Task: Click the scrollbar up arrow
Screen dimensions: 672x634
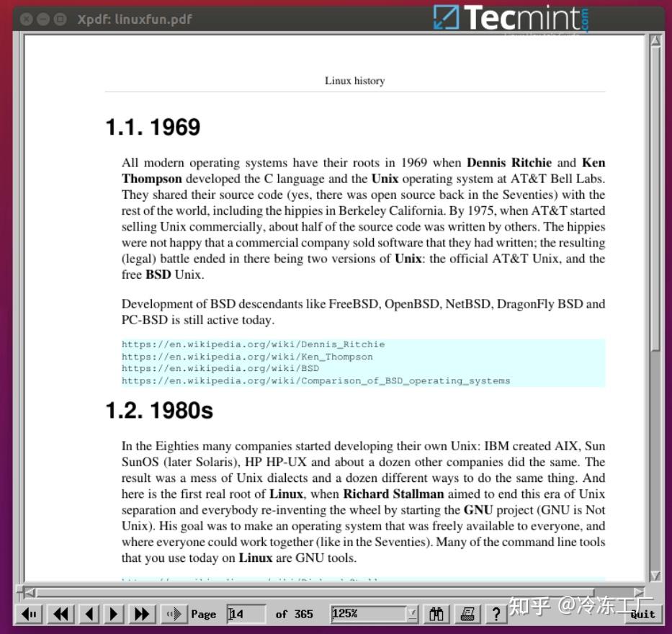Action: pyautogui.click(x=656, y=40)
